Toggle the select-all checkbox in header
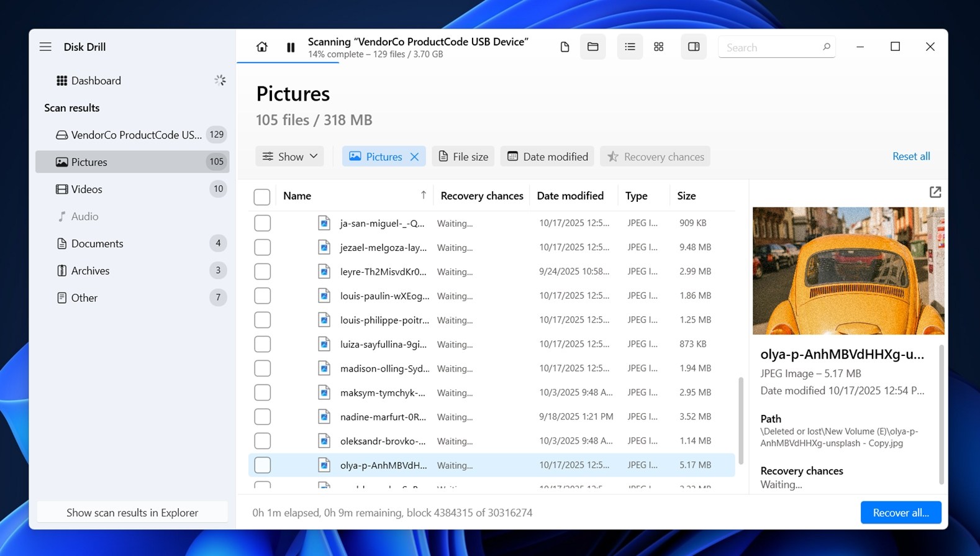 click(x=262, y=196)
